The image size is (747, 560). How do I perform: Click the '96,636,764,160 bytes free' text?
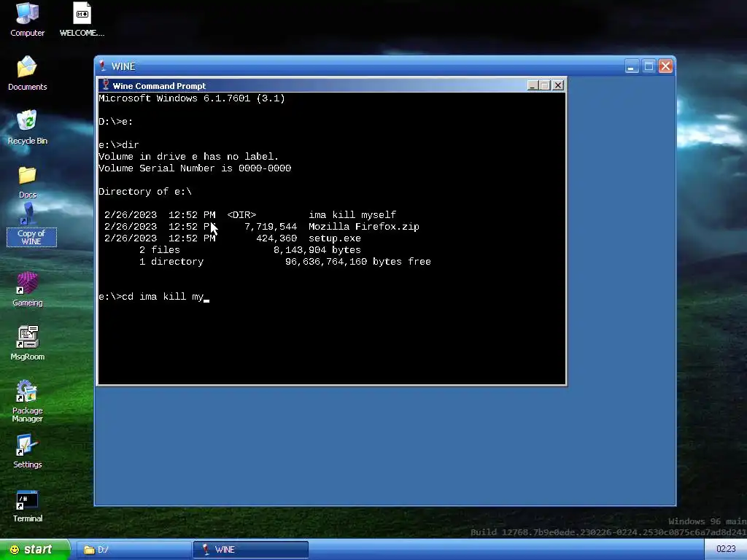(x=357, y=262)
